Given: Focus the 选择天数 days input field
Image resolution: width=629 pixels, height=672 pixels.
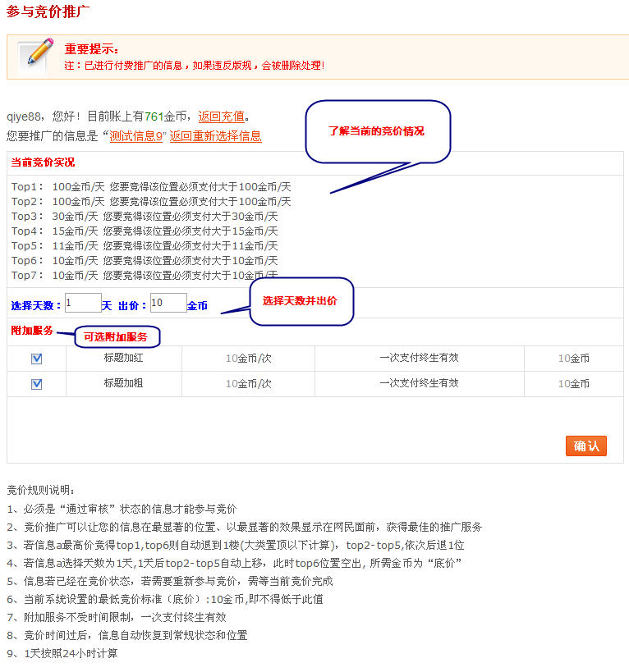Looking at the screenshot, I should pyautogui.click(x=83, y=303).
